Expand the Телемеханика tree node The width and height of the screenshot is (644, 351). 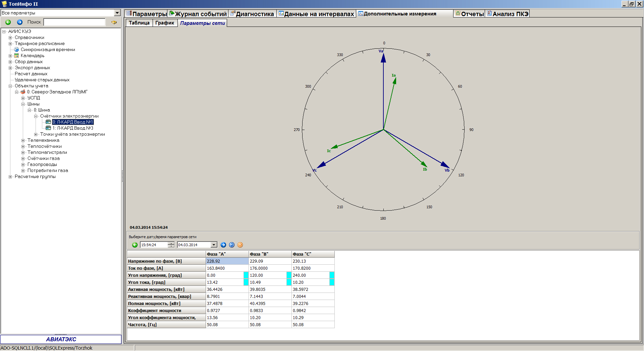point(23,140)
